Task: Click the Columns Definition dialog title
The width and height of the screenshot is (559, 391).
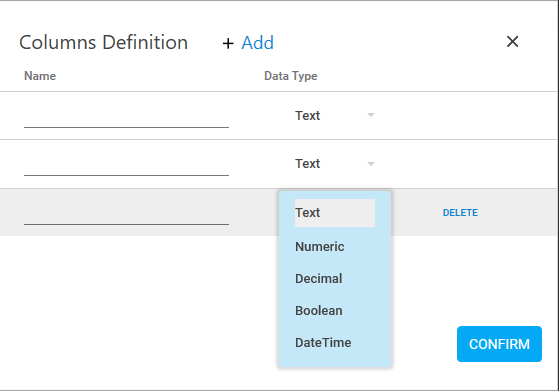Action: pos(103,42)
